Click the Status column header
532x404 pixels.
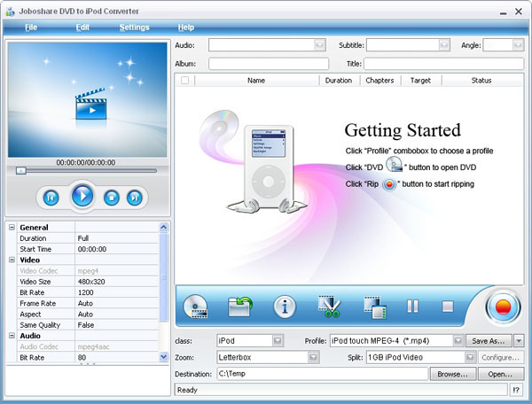pos(481,81)
